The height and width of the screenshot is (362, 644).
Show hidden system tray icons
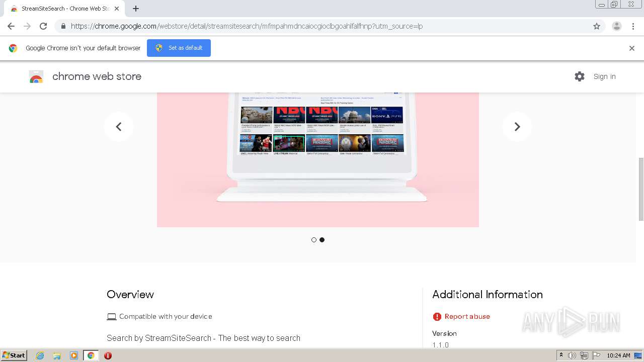(561, 355)
